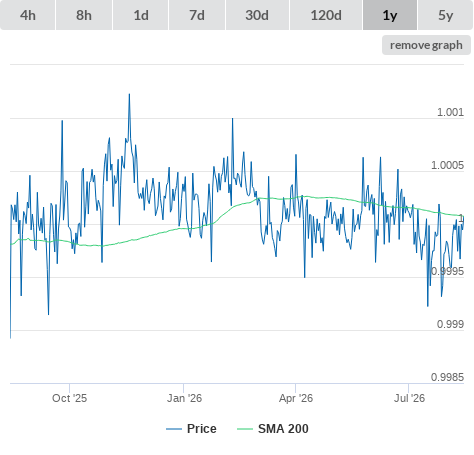Click the 1.001 y-axis gridline label
Viewport: 474px width, 455px height.
[450, 112]
